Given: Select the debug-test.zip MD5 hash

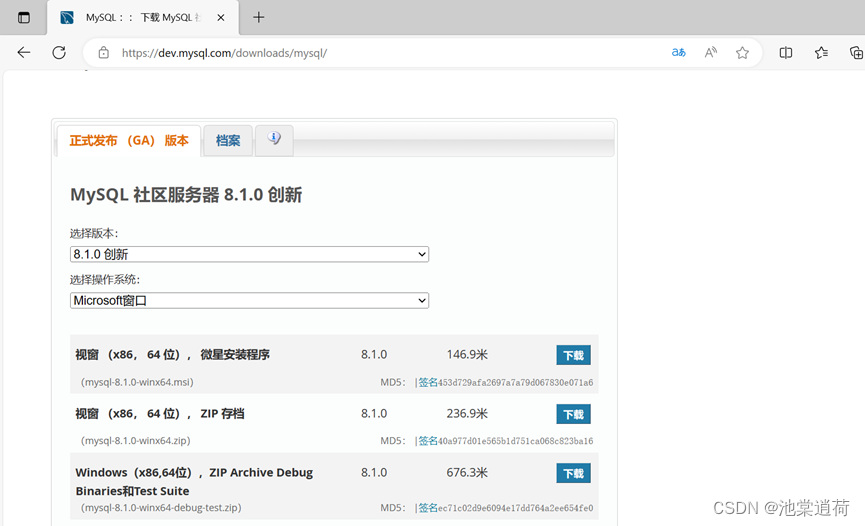Looking at the screenshot, I should (516, 508).
